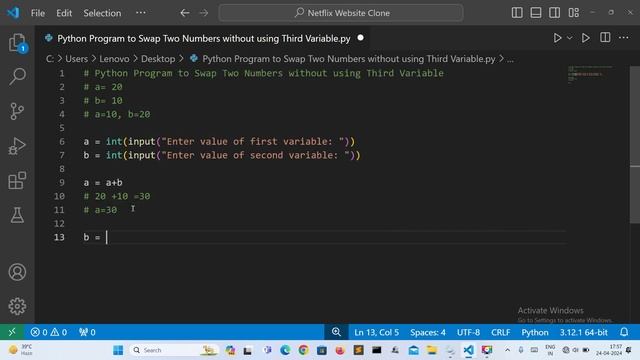Click the Users breadcrumb
This screenshot has height=360, width=640.
tap(76, 59)
